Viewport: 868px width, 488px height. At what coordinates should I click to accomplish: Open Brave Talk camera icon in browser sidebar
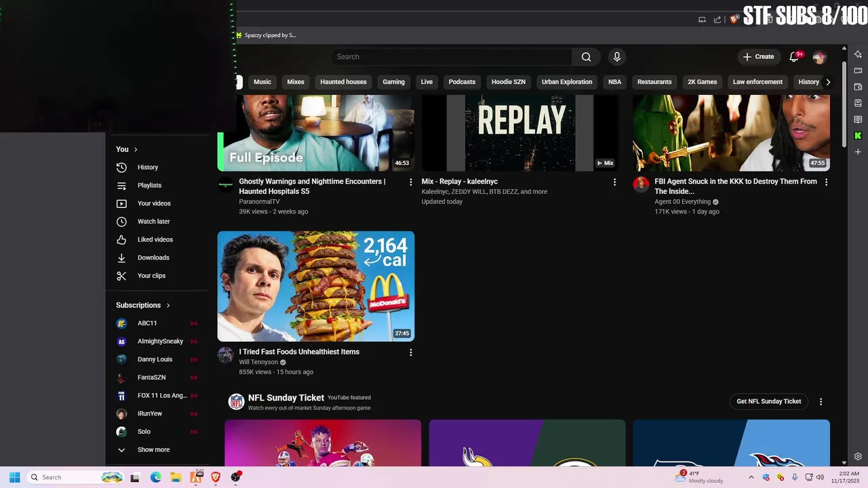click(858, 70)
